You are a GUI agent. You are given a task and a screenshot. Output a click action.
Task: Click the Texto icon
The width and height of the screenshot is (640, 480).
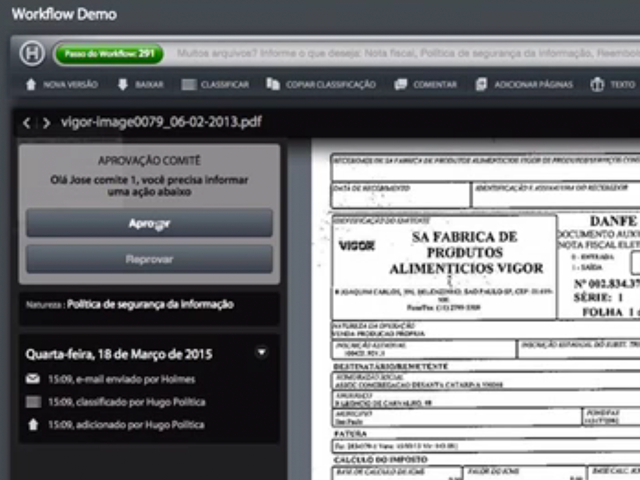coord(597,84)
